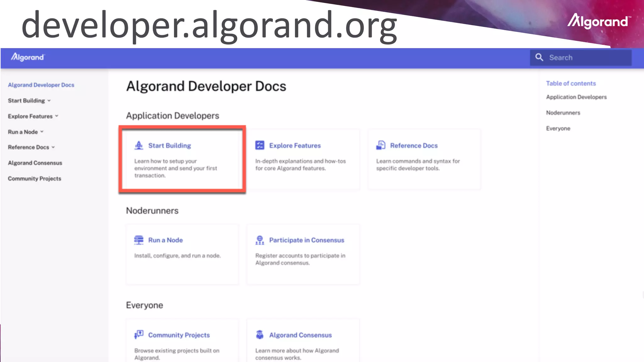644x362 pixels.
Task: Open Algorand Consensus in the sidebar
Action: point(35,163)
